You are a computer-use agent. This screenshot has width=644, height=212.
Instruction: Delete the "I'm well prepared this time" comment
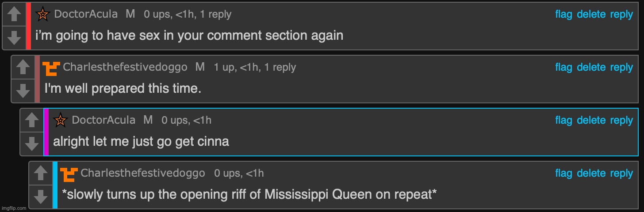591,67
